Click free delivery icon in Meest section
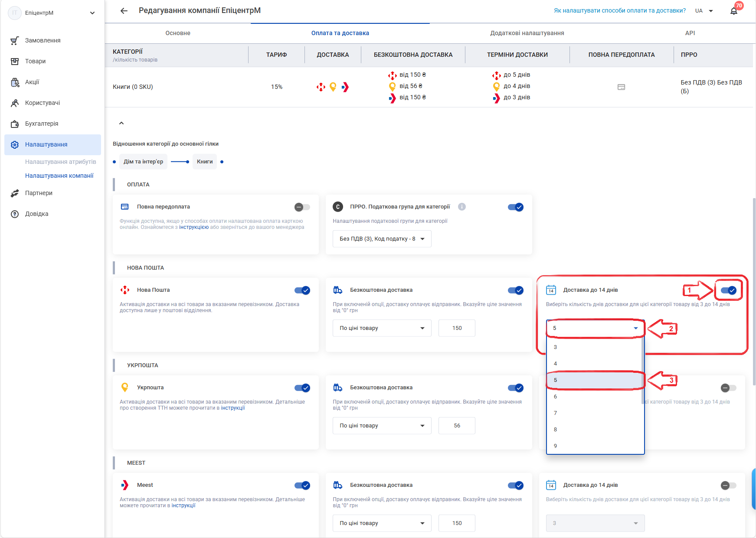756x538 pixels. click(x=338, y=485)
